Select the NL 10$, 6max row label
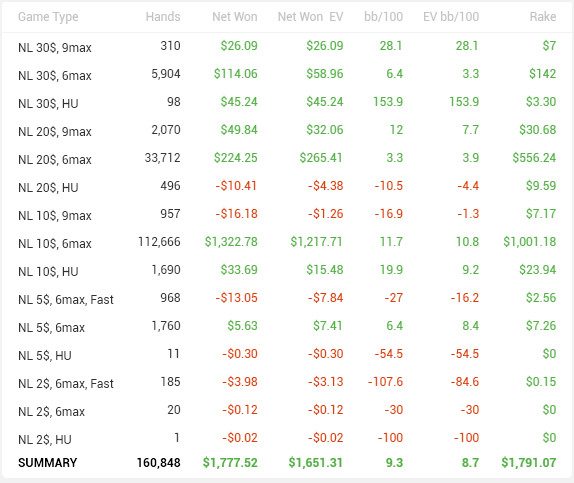The height and width of the screenshot is (483, 574). [55, 244]
